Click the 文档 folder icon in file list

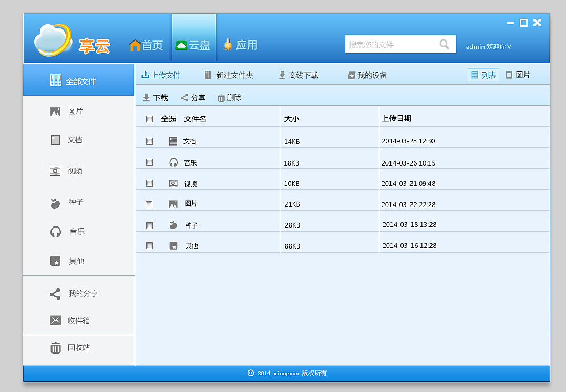click(x=173, y=141)
